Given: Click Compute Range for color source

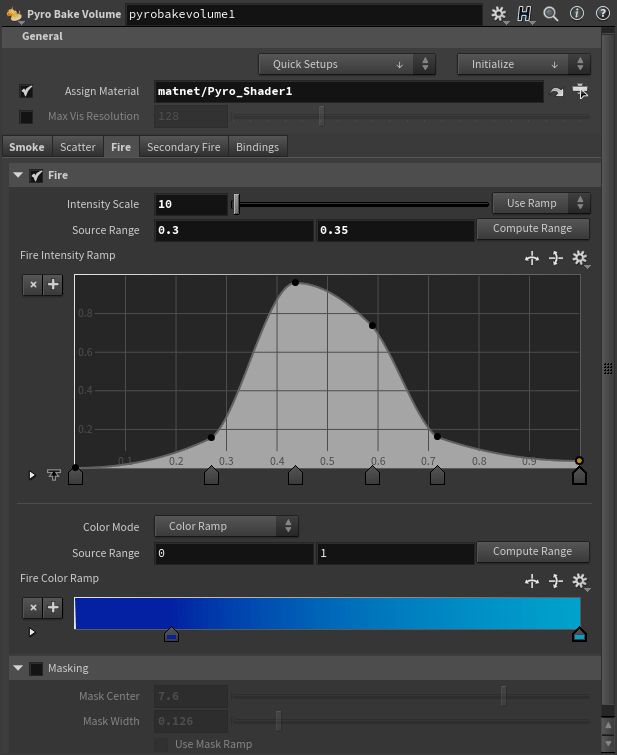Looking at the screenshot, I should (533, 552).
